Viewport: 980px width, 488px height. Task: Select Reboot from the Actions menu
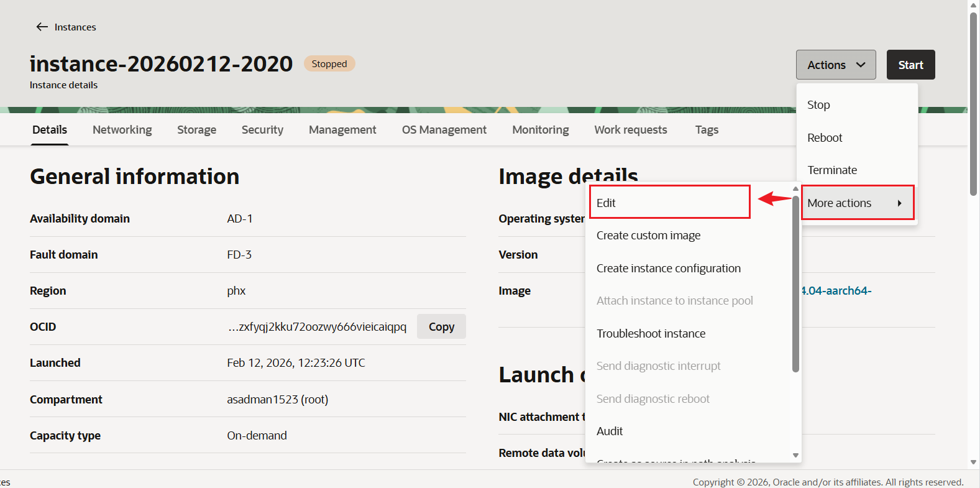(x=857, y=138)
